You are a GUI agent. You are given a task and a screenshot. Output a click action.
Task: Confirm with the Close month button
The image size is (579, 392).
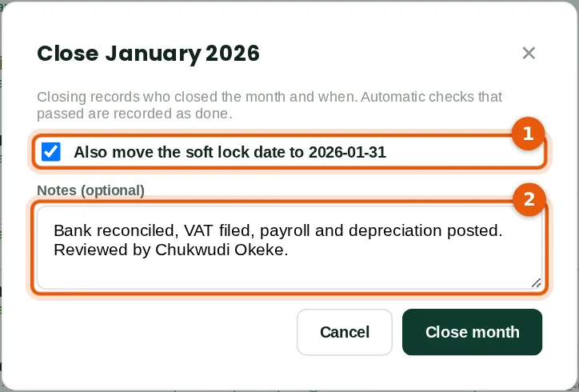(473, 332)
